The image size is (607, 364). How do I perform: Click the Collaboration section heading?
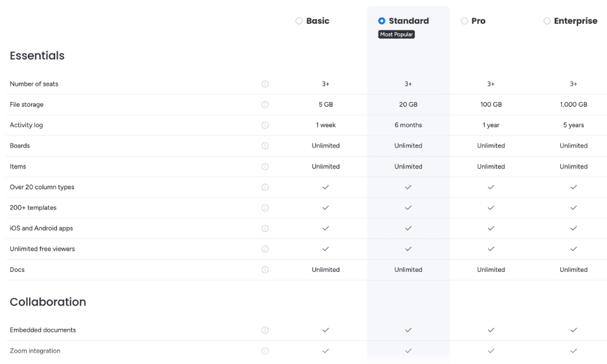(48, 302)
